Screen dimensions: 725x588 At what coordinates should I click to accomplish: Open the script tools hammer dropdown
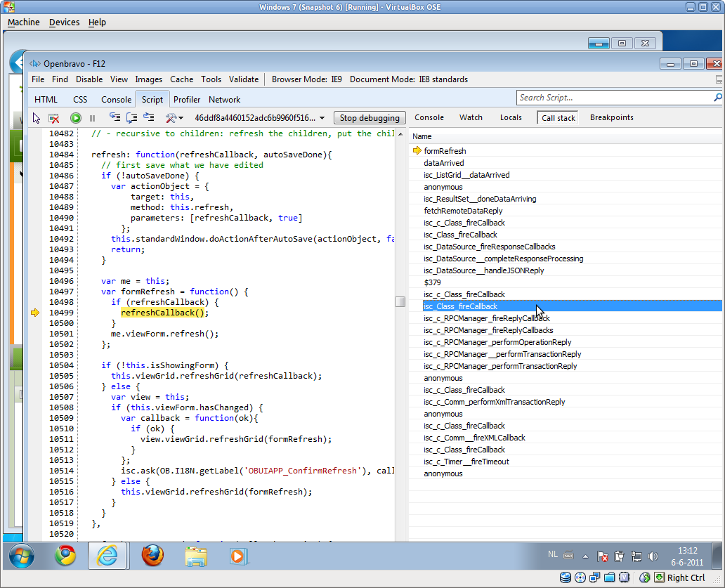tap(173, 118)
